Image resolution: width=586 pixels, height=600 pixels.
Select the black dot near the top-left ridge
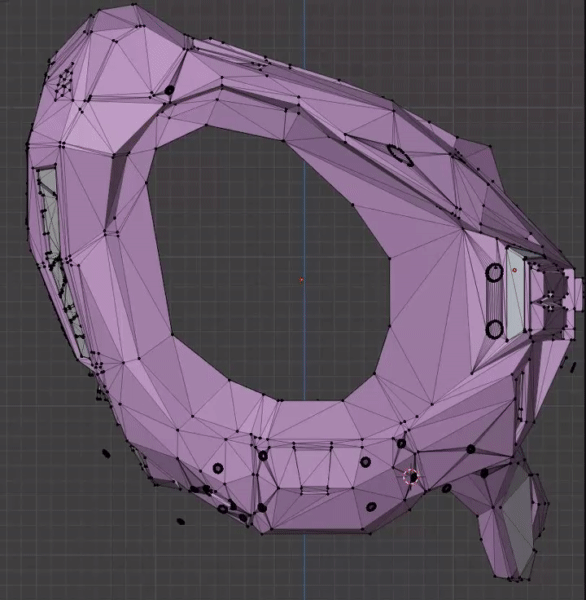point(169,90)
